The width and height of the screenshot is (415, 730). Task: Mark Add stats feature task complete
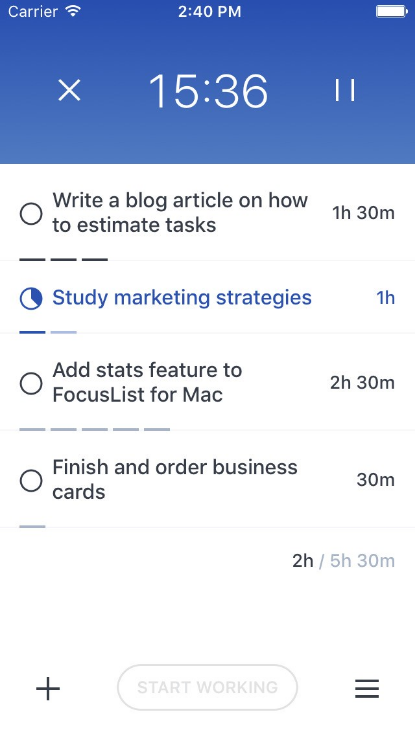coord(31,383)
